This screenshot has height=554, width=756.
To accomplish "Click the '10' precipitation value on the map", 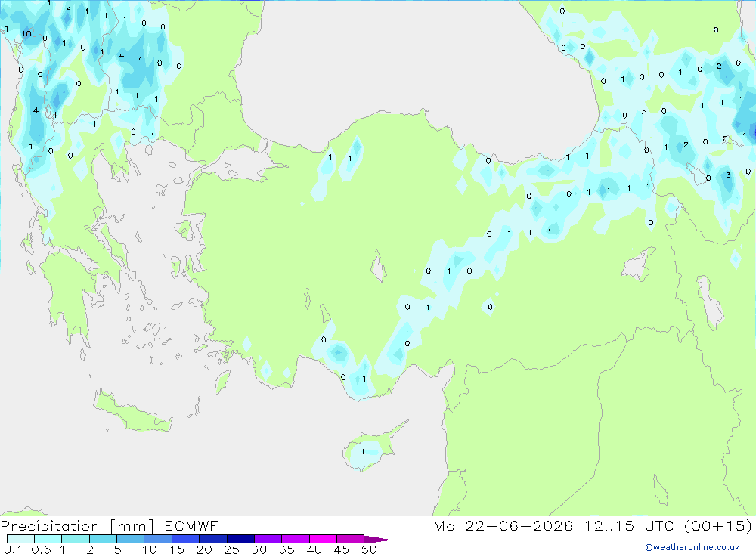I will pyautogui.click(x=26, y=34).
